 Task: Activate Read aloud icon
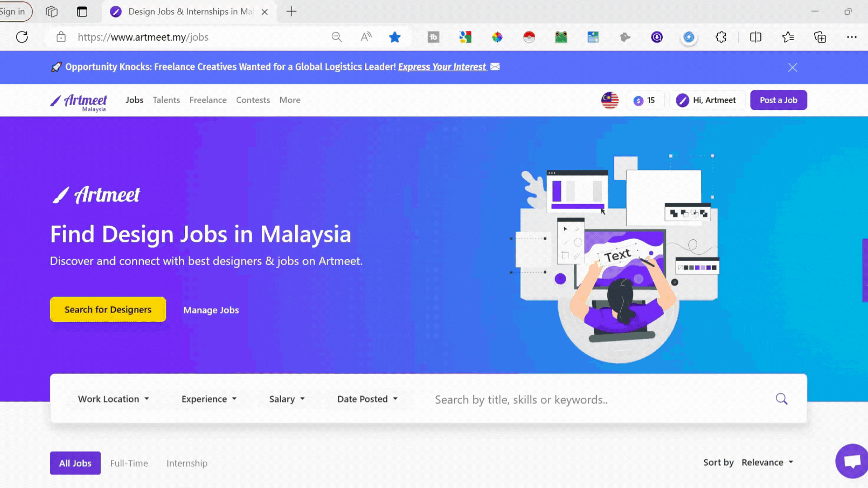click(x=366, y=37)
